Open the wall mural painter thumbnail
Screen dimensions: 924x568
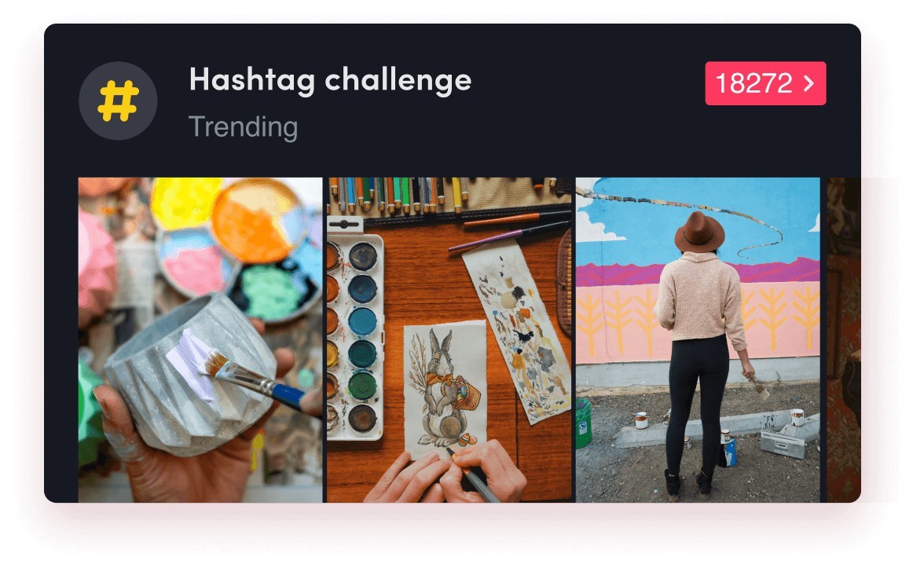pyautogui.click(x=698, y=340)
